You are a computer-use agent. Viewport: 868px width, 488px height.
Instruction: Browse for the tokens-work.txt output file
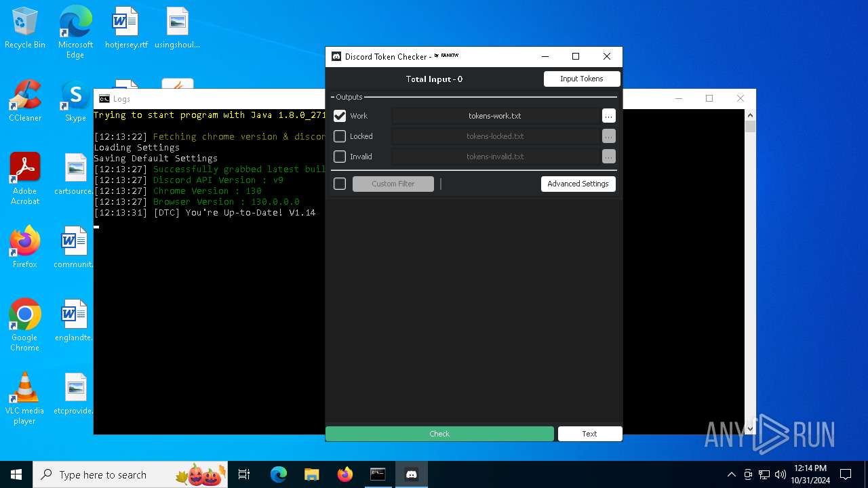click(x=609, y=116)
